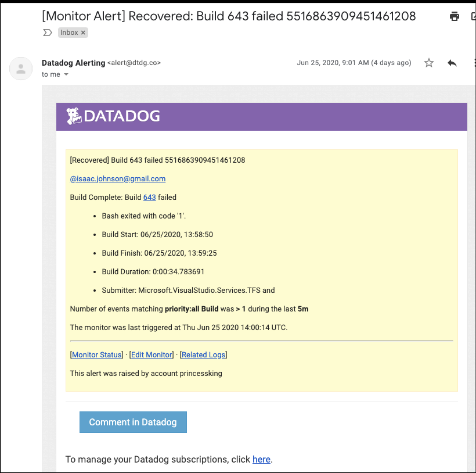476x473 pixels.
Task: Click the sender name Datadog Alerting
Action: tap(74, 63)
